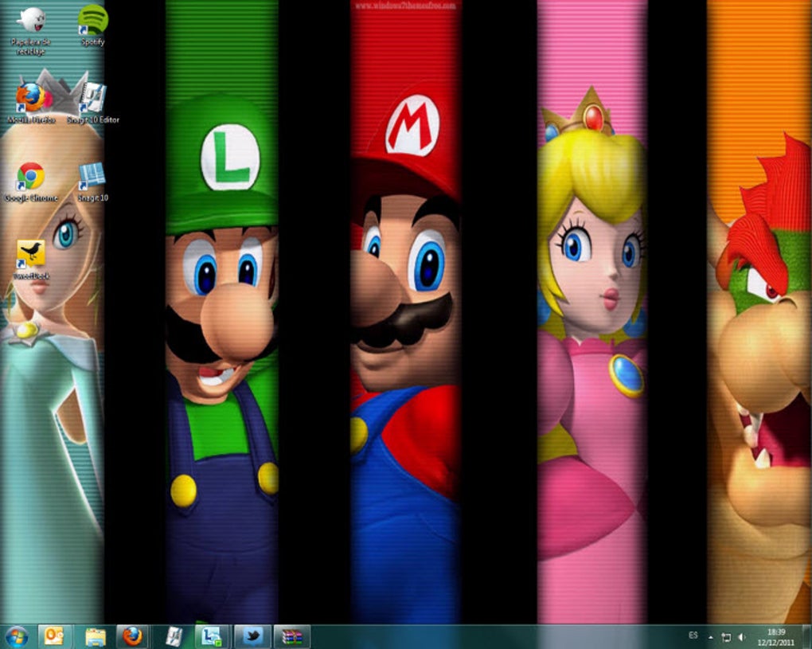Select the Google Chrome desktop shortcut
Screen dimensions: 812x649
(x=30, y=182)
